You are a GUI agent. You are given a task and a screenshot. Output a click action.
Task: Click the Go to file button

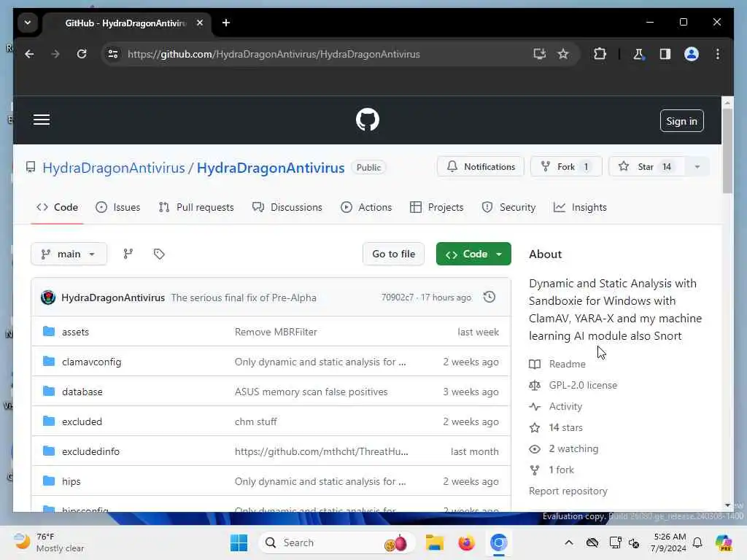pos(393,254)
